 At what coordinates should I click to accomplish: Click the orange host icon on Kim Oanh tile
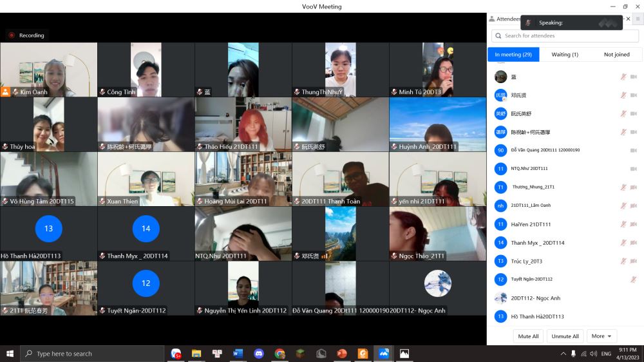coord(6,92)
